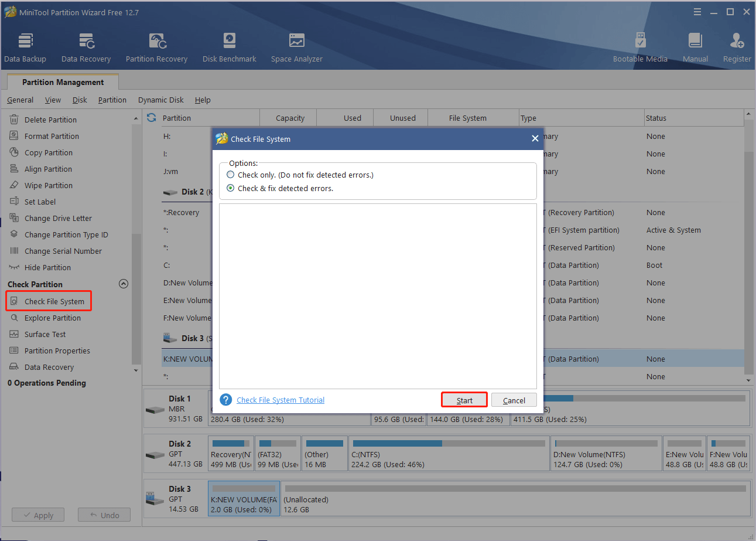Screen dimensions: 756x541
Task: Create Bootable Media
Action: pos(640,48)
